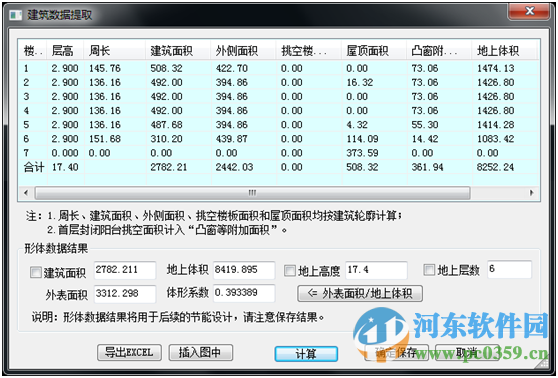Click the 计算 button
This screenshot has width=558, height=378.
[306, 354]
